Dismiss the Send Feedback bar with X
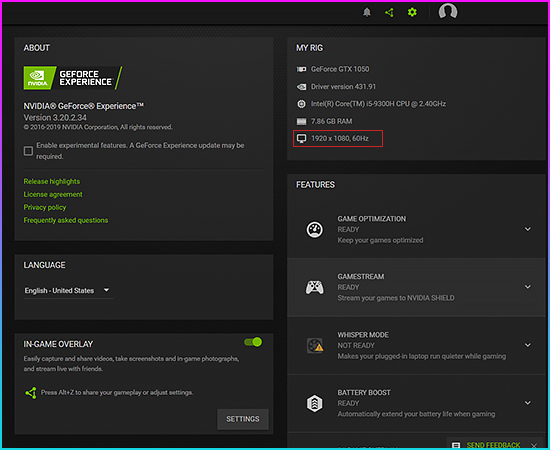The height and width of the screenshot is (450, 550). point(534,445)
